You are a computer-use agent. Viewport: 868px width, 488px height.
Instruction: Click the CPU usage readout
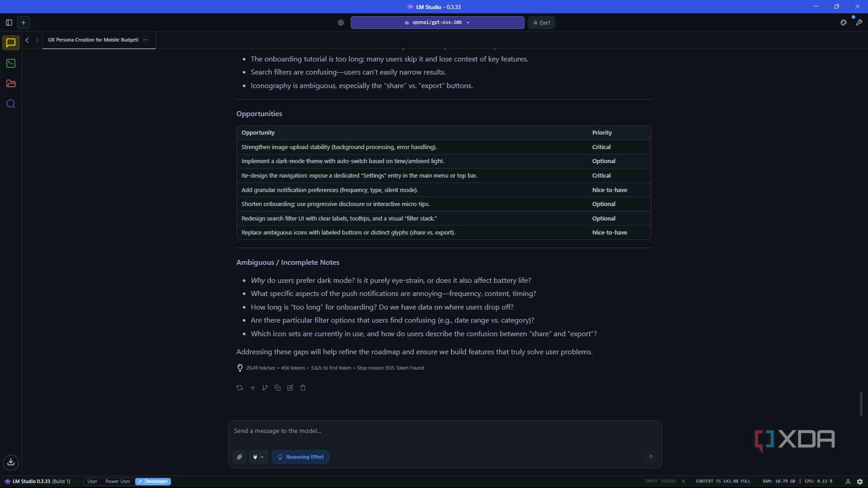pyautogui.click(x=819, y=481)
